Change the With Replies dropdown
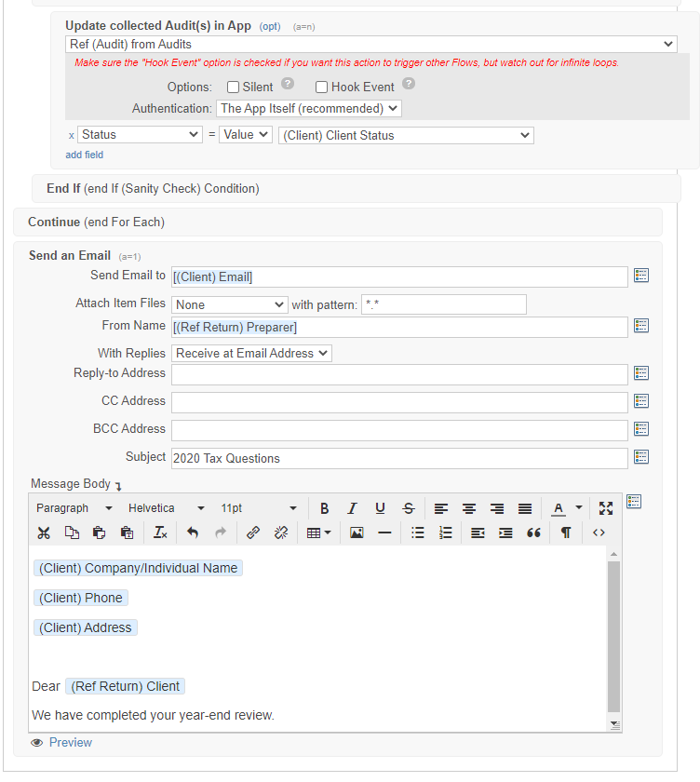 click(251, 354)
